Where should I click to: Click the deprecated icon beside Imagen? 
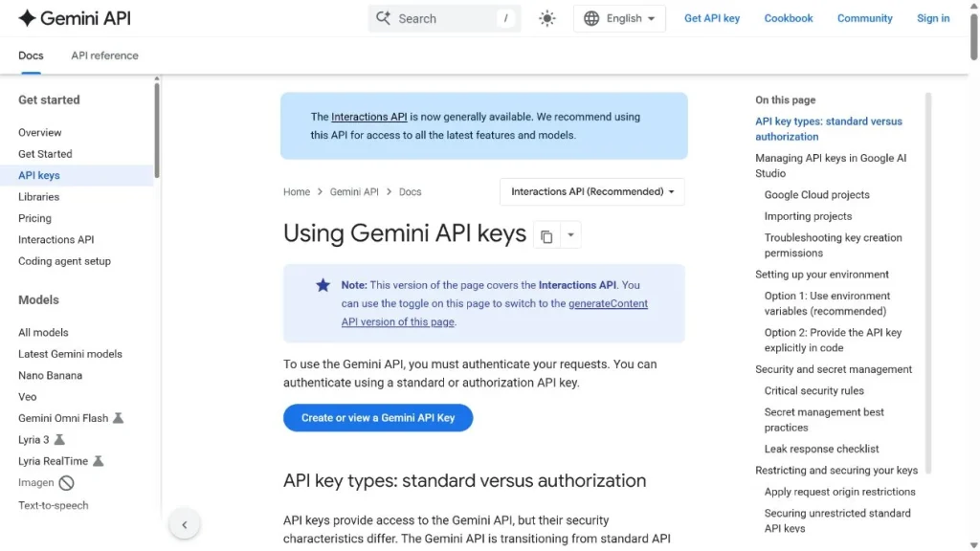click(66, 483)
